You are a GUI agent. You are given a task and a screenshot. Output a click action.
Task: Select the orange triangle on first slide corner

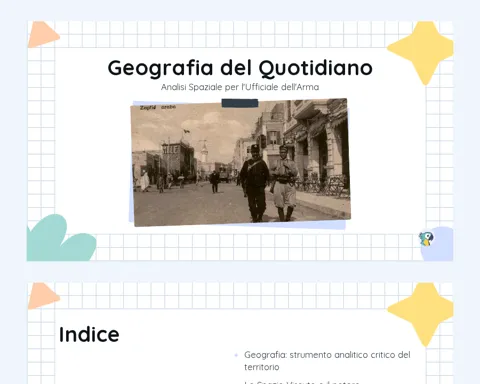(43, 34)
